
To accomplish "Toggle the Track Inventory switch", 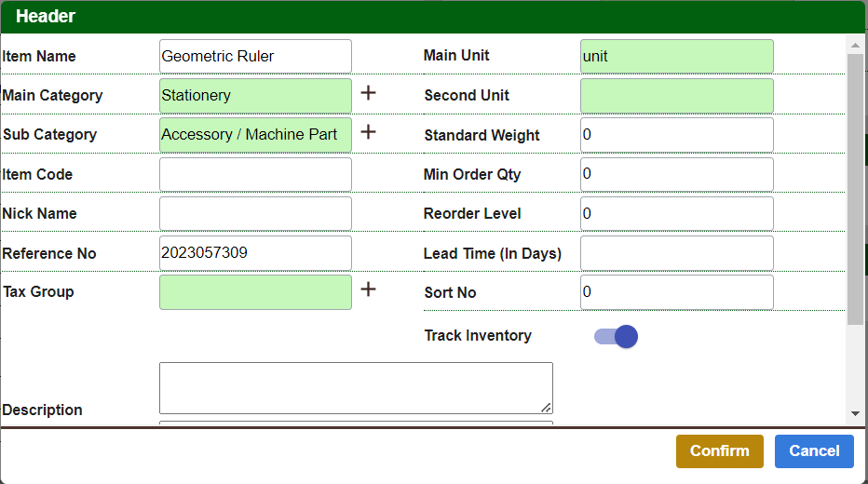I will [616, 336].
